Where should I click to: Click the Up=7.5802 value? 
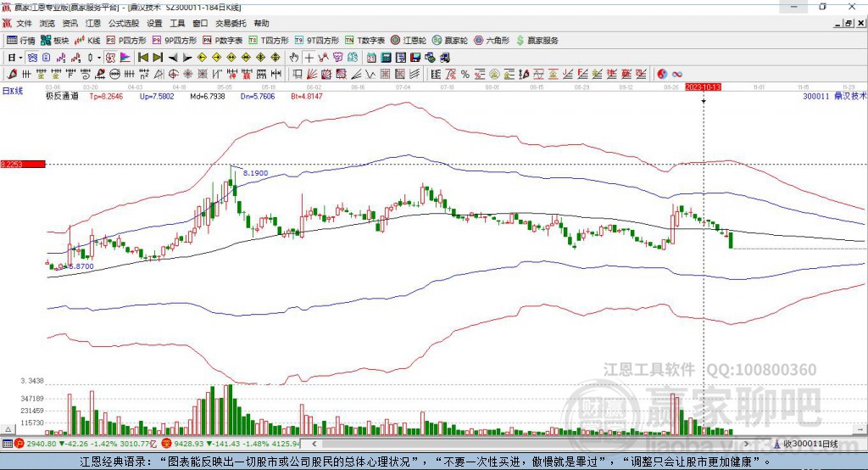point(157,96)
